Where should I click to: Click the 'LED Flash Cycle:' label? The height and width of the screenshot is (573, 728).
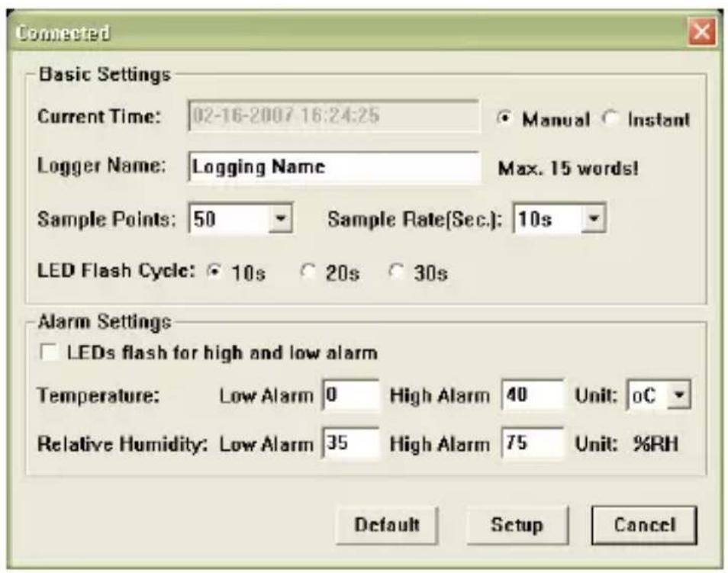coord(116,270)
